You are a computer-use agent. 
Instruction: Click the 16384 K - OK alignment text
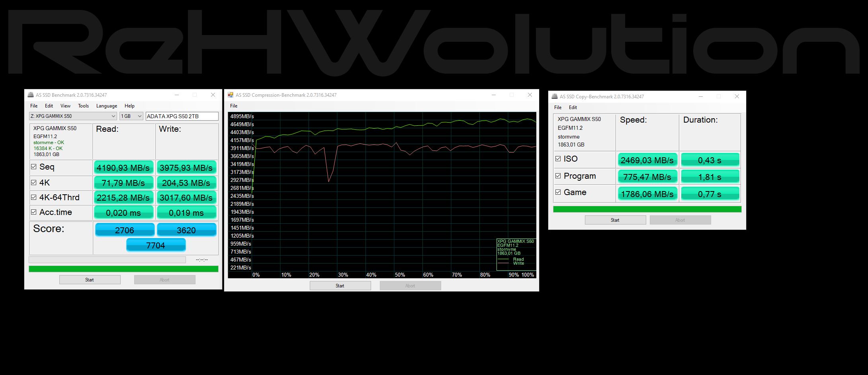[x=48, y=148]
